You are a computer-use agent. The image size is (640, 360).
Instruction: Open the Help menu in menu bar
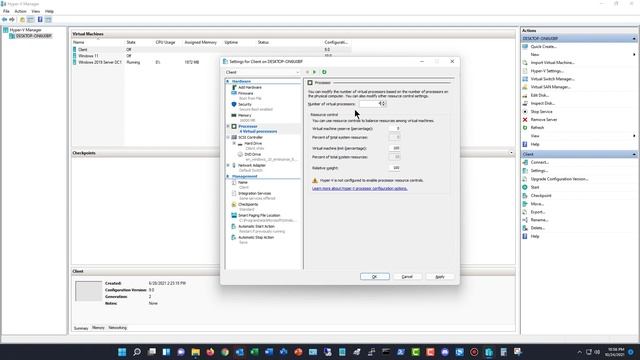pyautogui.click(x=49, y=11)
